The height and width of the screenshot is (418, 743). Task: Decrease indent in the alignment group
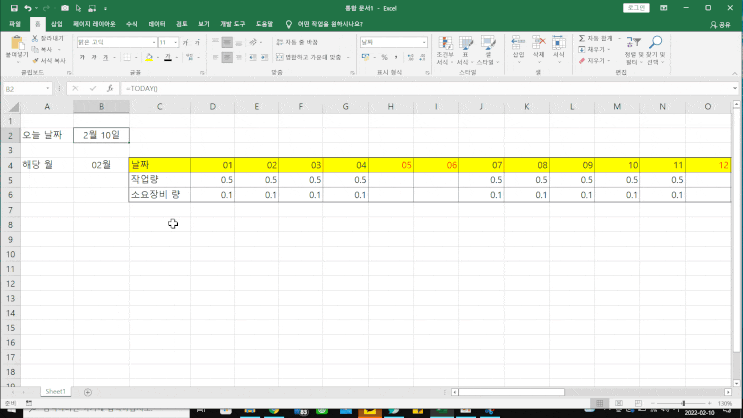tap(253, 57)
